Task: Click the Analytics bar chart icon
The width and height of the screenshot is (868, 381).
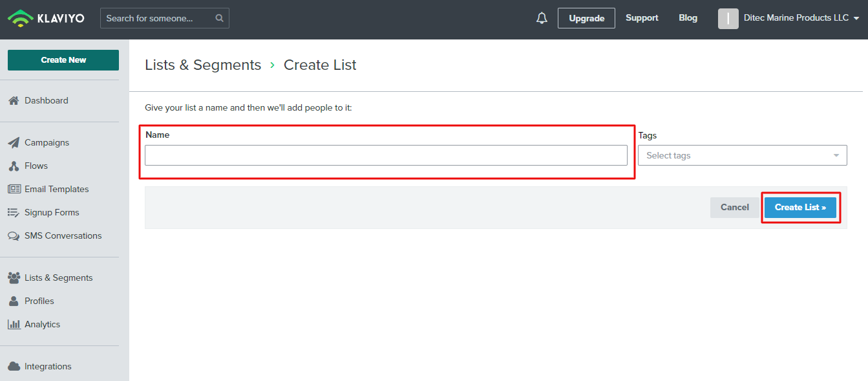Action: 14,325
